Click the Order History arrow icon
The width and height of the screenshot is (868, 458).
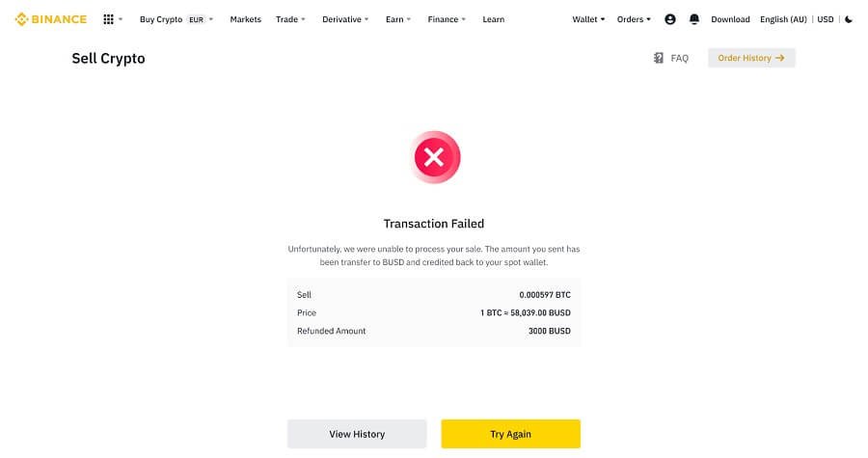[x=780, y=58]
